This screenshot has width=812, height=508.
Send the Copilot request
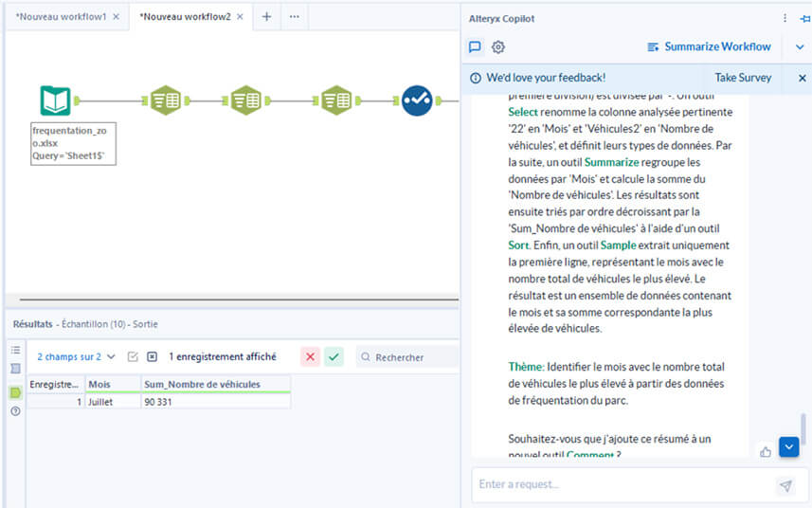coord(786,486)
